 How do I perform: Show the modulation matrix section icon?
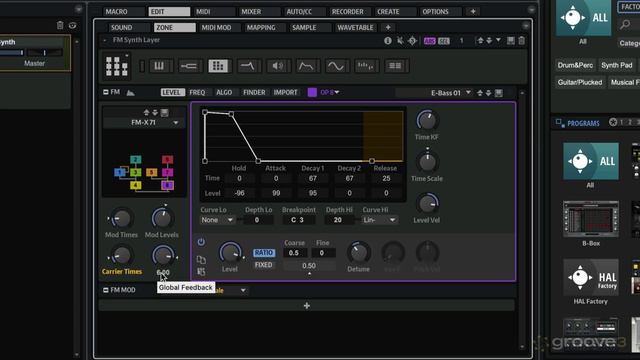tap(395, 66)
